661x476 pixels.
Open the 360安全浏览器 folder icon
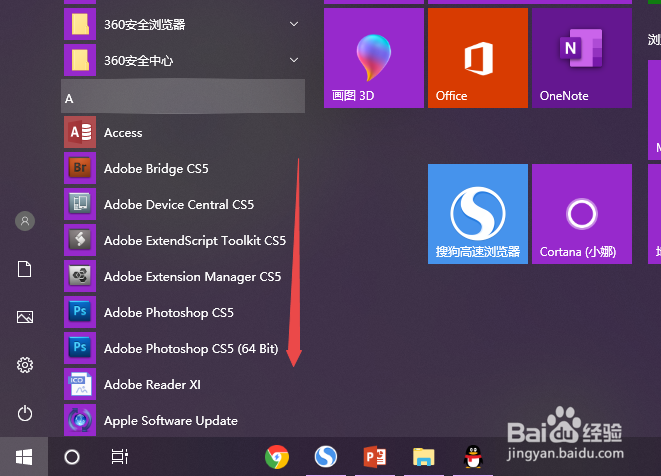pos(80,24)
